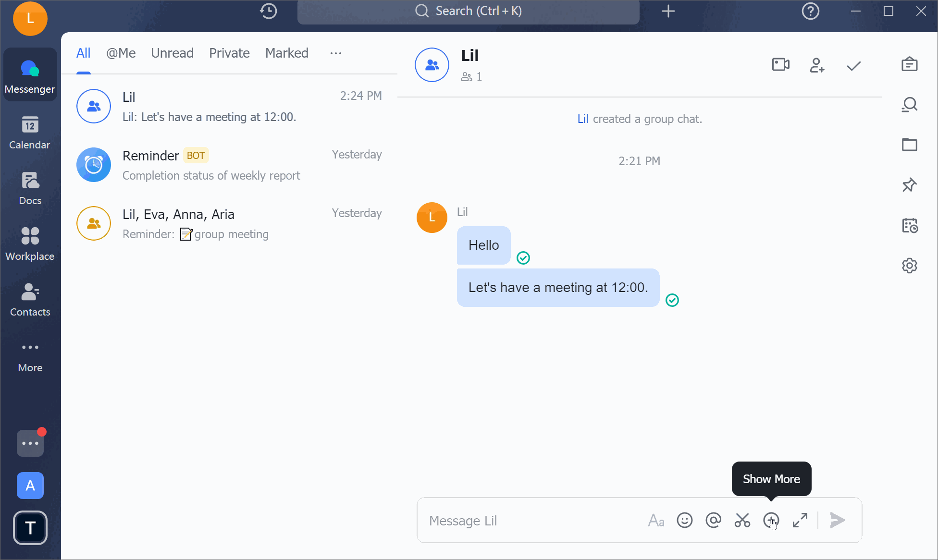
Task: Pin the conversation using the pin icon
Action: tap(910, 184)
